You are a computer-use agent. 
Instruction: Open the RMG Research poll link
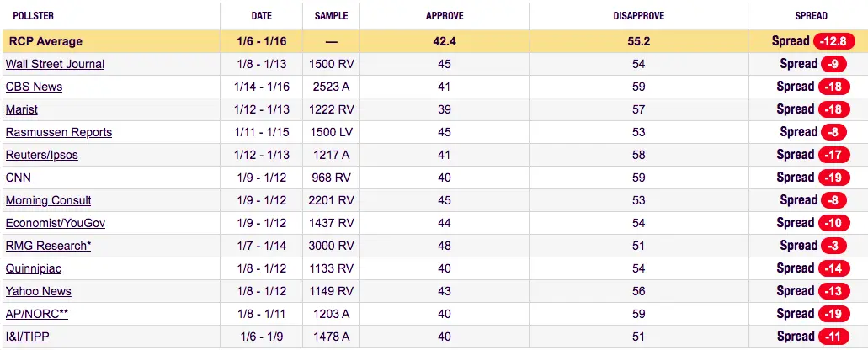point(46,246)
